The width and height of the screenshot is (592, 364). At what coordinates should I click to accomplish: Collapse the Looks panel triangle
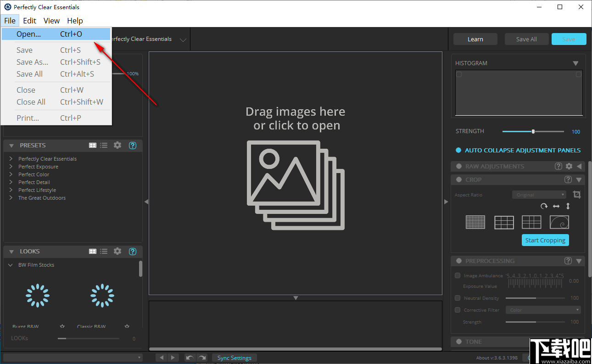(x=11, y=252)
